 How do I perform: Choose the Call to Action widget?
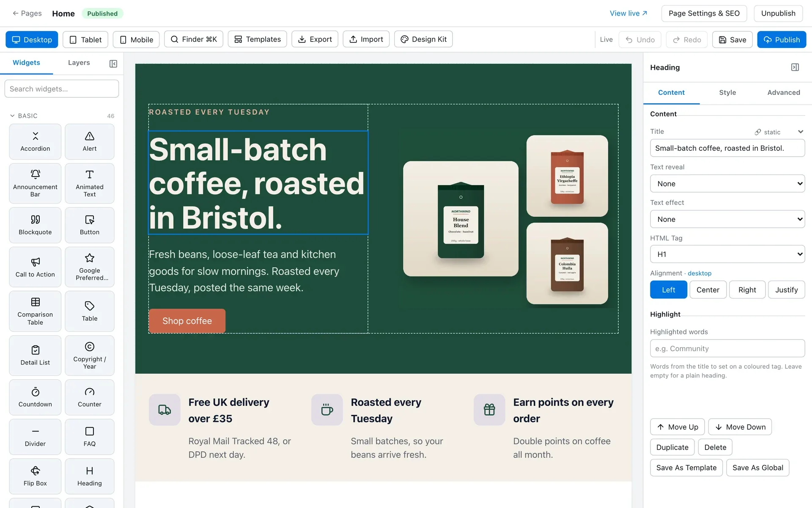[35, 267]
